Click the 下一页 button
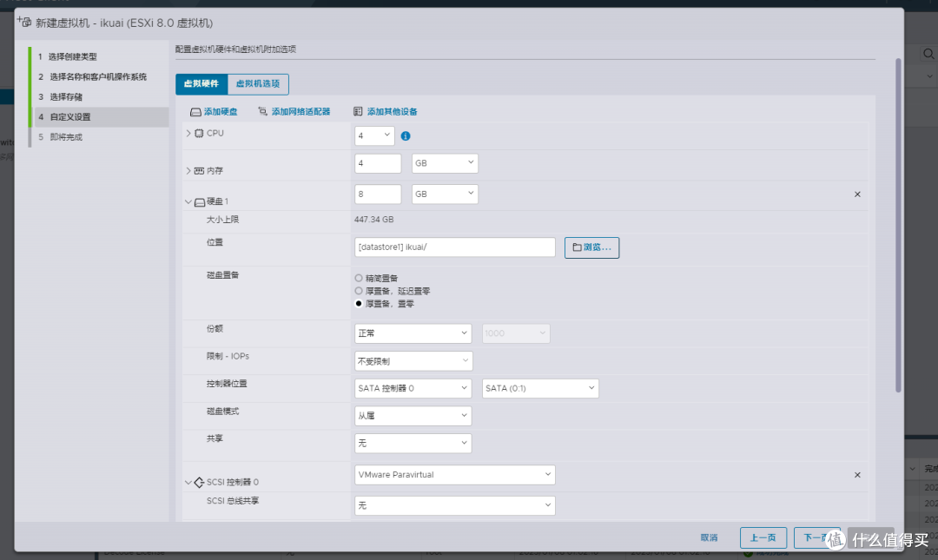 coord(817,537)
